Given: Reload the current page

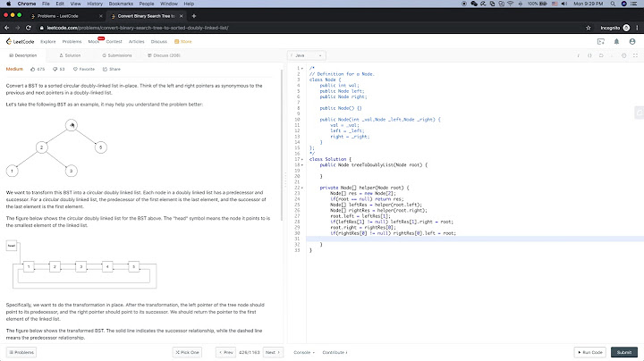Looking at the screenshot, I should click(29, 28).
